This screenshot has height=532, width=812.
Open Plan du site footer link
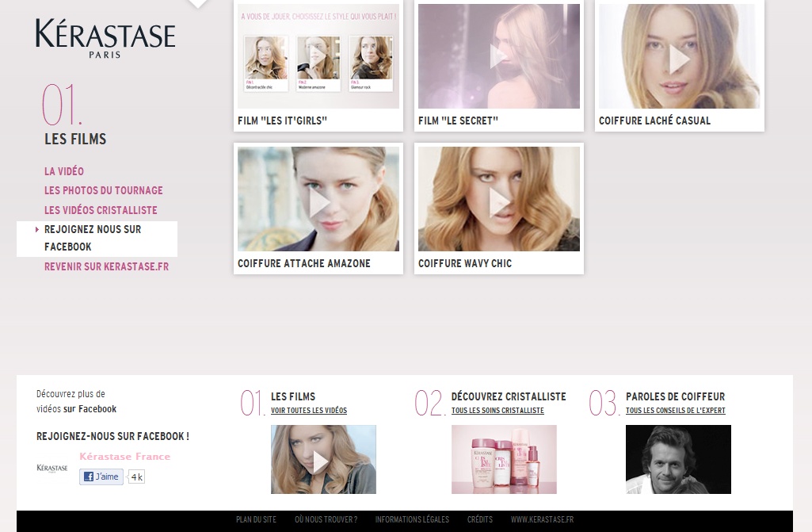tap(257, 519)
